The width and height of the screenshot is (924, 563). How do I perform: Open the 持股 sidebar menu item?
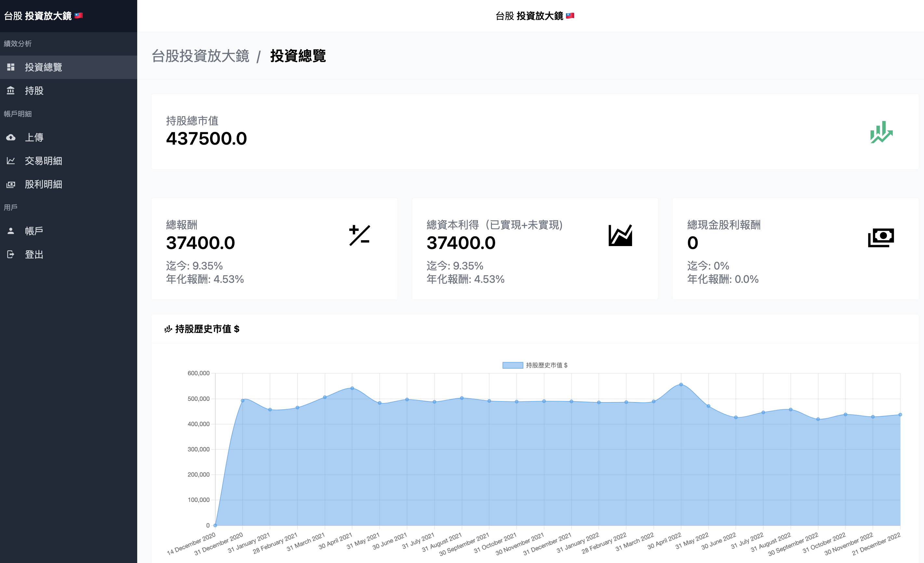(x=69, y=90)
